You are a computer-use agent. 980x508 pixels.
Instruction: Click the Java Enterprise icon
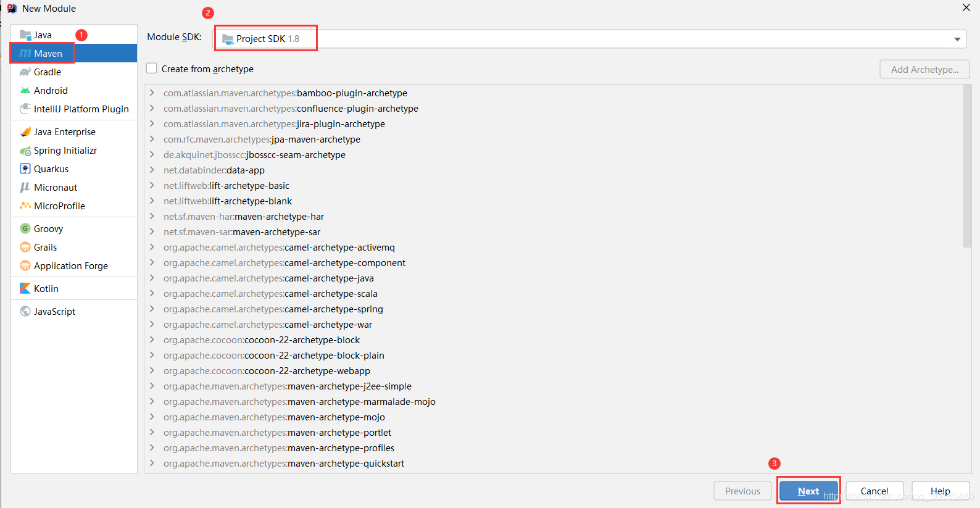[x=25, y=132]
